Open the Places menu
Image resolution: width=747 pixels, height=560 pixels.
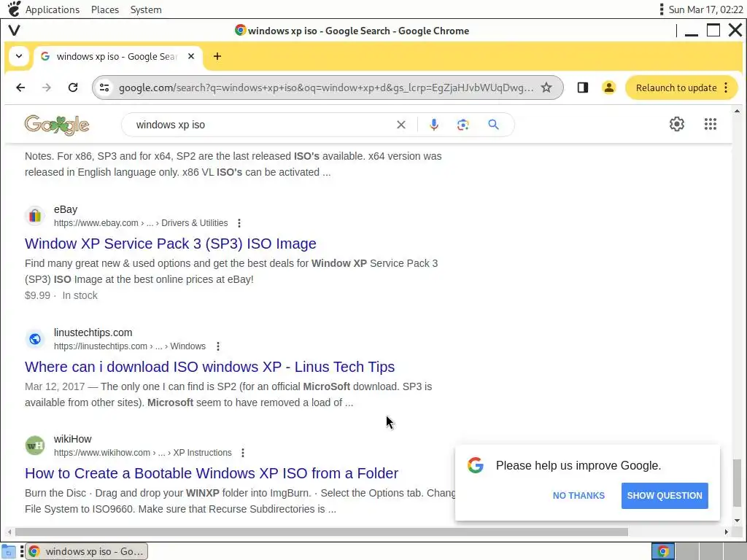click(x=105, y=9)
